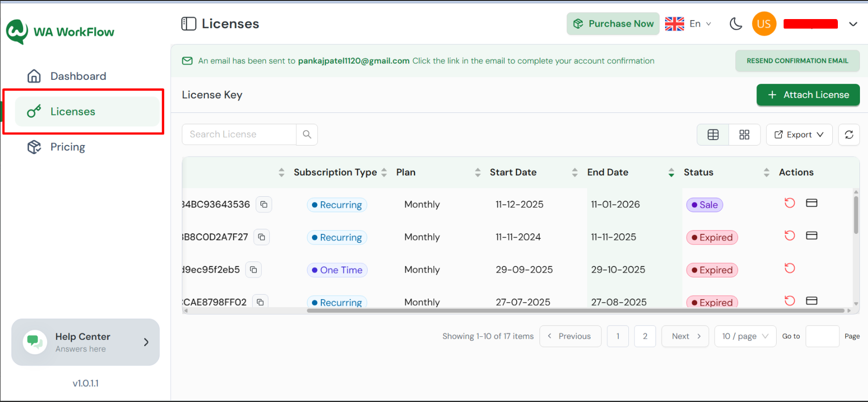The image size is (868, 402).
Task: Open Dashboard from the sidebar
Action: pos(78,76)
